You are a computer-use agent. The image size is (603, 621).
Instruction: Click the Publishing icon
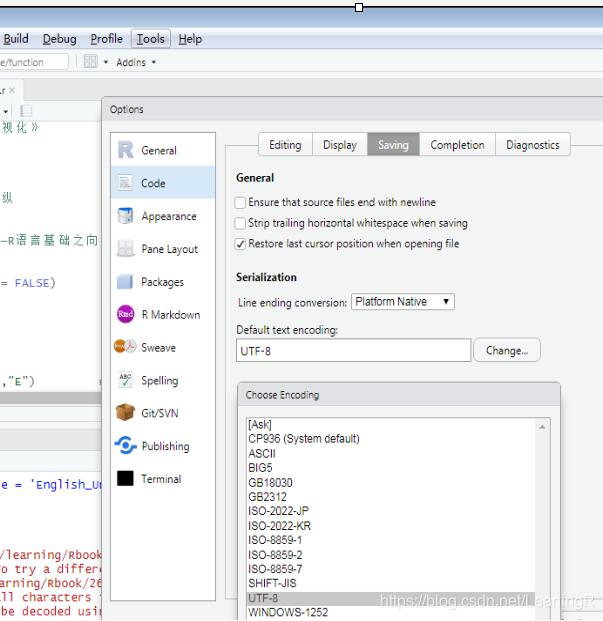tap(125, 446)
